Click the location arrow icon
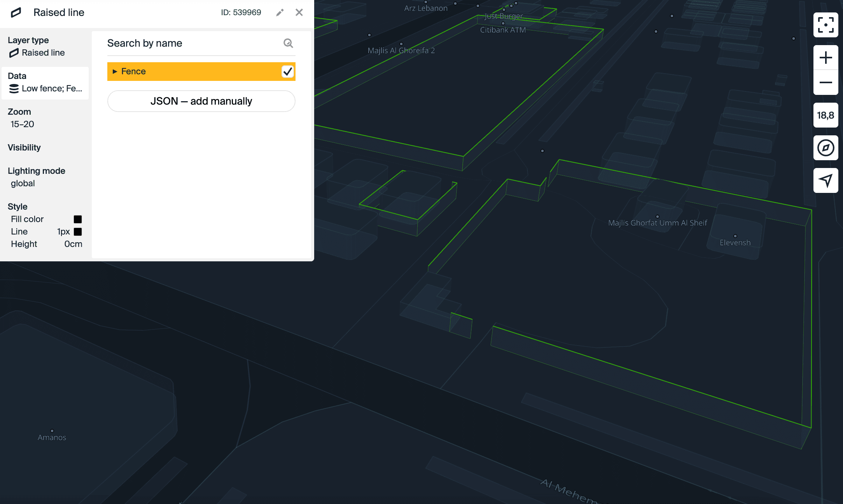Image resolution: width=843 pixels, height=504 pixels. pyautogui.click(x=826, y=180)
